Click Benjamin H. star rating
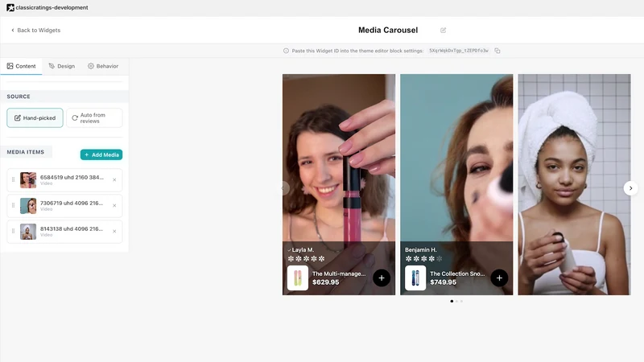 [424, 258]
